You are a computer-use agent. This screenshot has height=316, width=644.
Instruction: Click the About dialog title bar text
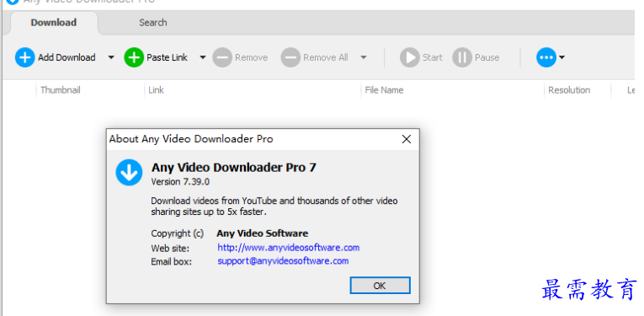click(191, 139)
